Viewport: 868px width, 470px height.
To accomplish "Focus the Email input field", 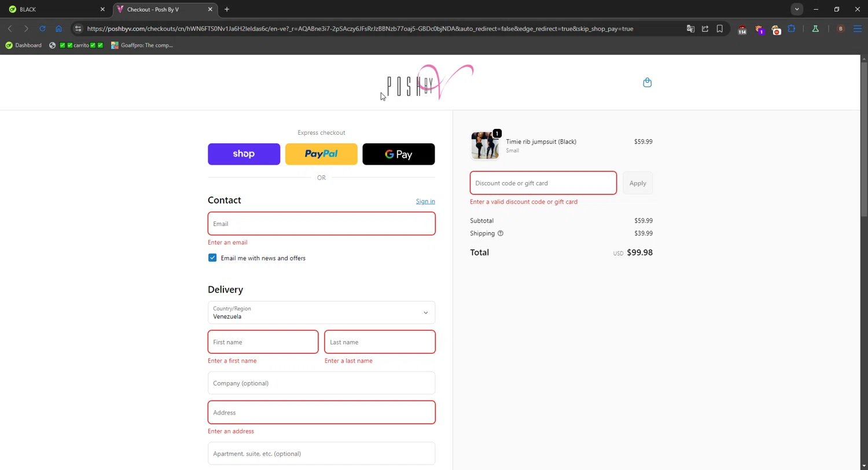I will [x=321, y=224].
